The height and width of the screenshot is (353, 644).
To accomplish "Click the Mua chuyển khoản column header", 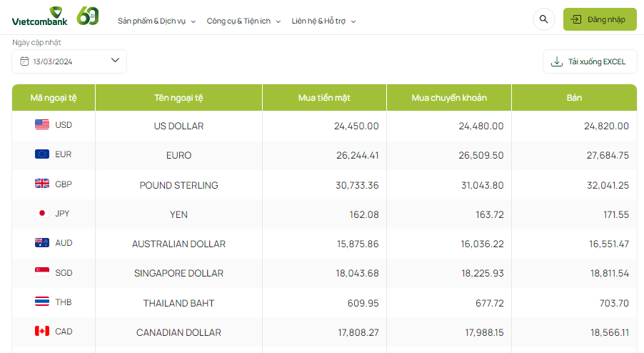I will [x=449, y=98].
